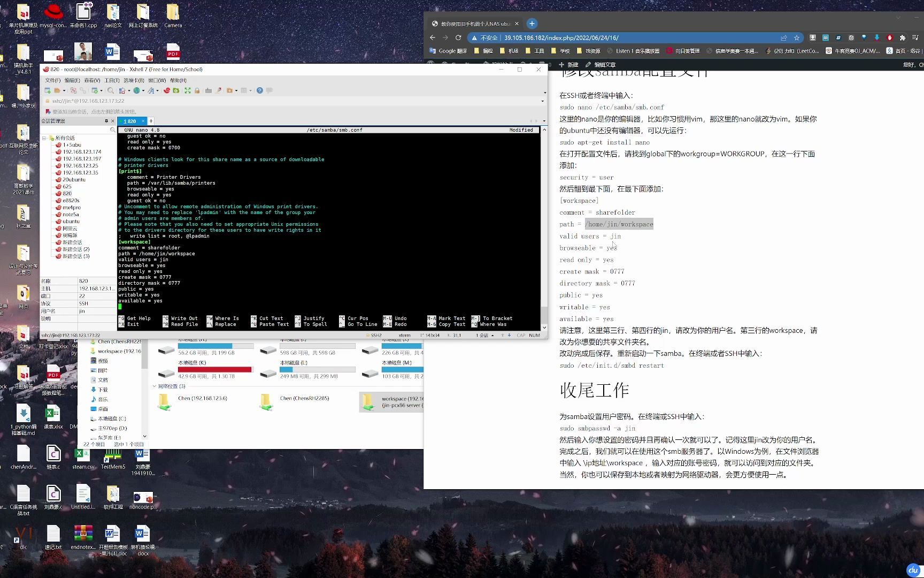Pin the session manager panel with pushpin icon

tap(106, 121)
